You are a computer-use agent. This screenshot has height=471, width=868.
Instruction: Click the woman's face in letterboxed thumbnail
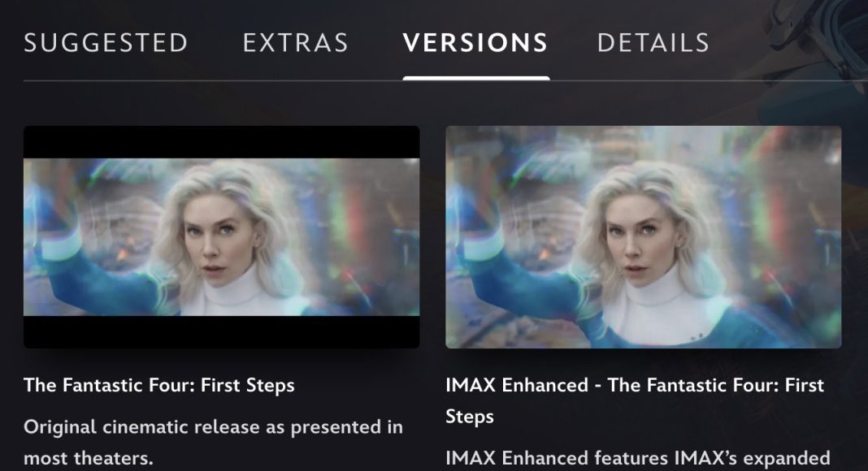[x=213, y=240]
